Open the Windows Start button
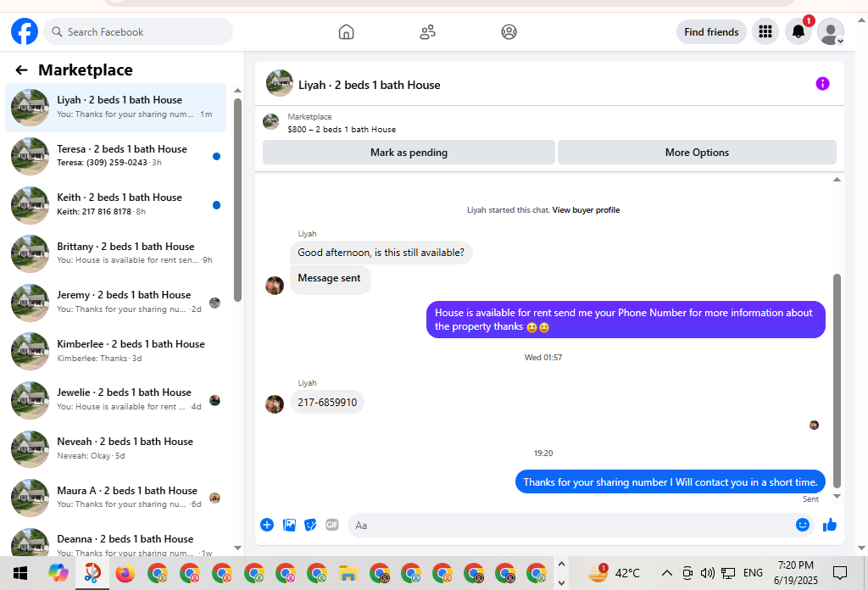Viewport: 868px width, 590px height. 20,573
